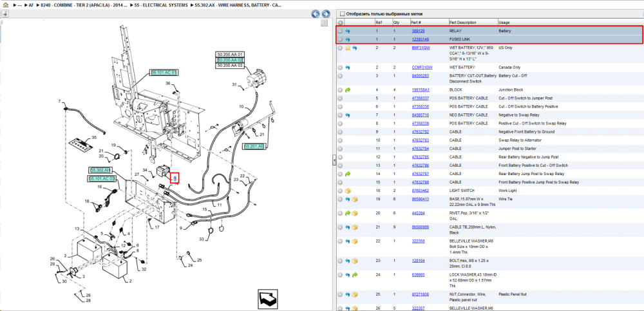Click diagram reference label 50.200.AA 03
Viewport: 644px width, 311px height.
point(231,65)
